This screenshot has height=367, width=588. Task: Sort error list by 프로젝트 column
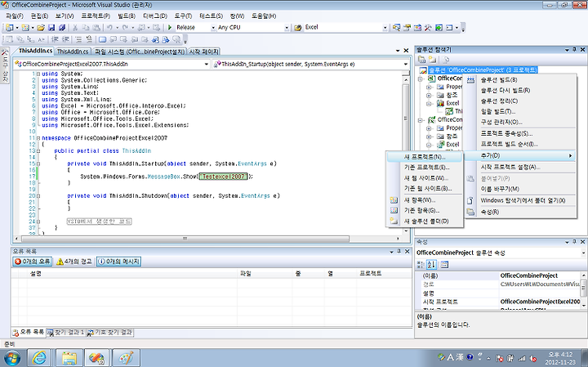[x=384, y=274]
